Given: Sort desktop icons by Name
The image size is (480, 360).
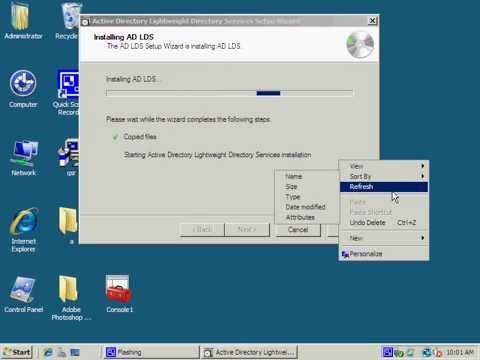Looking at the screenshot, I should (307, 176).
